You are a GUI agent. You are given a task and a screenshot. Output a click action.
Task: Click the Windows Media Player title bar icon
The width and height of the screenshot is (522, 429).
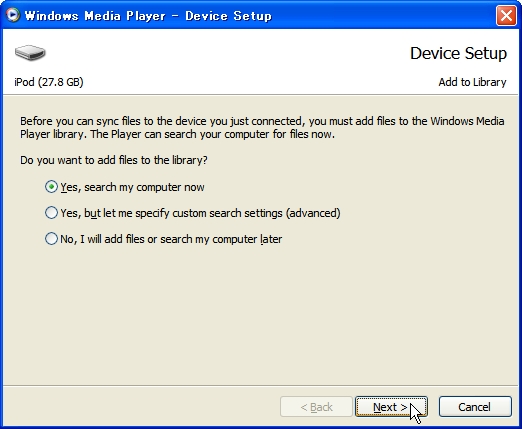point(13,15)
